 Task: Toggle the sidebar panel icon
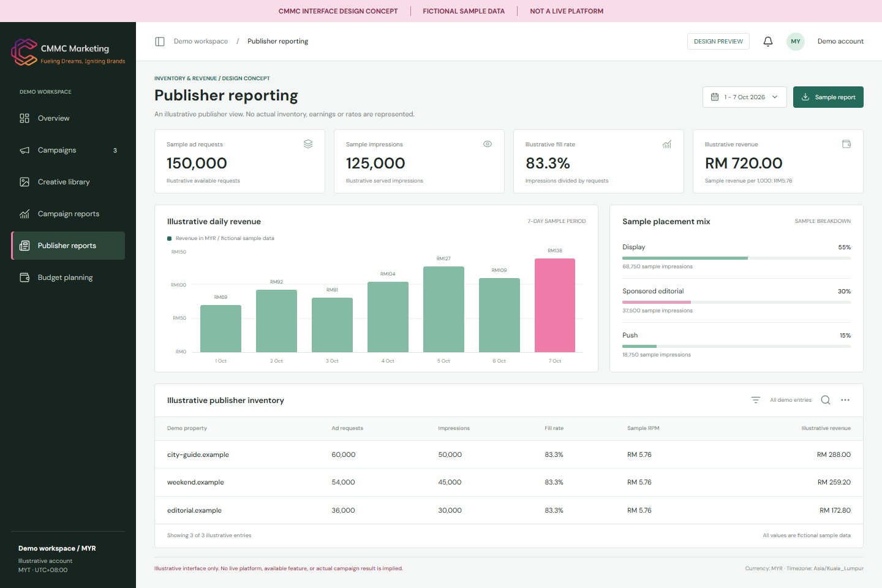coord(160,42)
